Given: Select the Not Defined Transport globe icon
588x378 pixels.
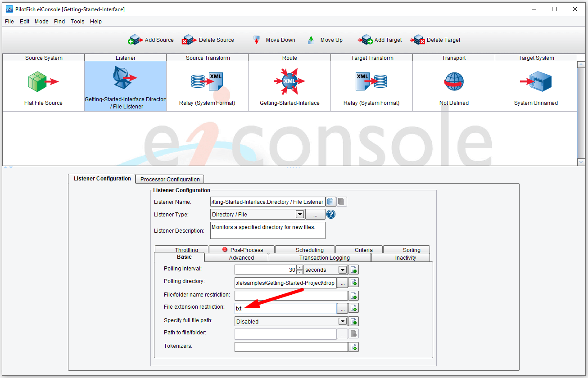Looking at the screenshot, I should [x=454, y=81].
